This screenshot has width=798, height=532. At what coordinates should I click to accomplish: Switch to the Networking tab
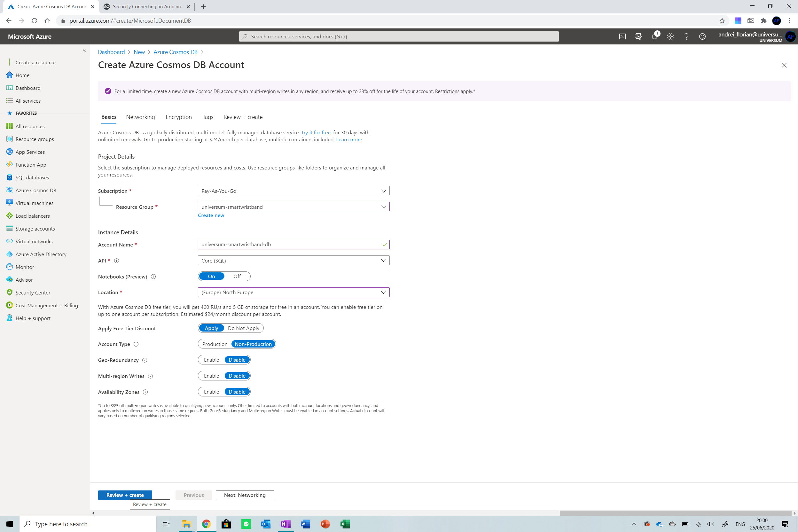click(140, 117)
